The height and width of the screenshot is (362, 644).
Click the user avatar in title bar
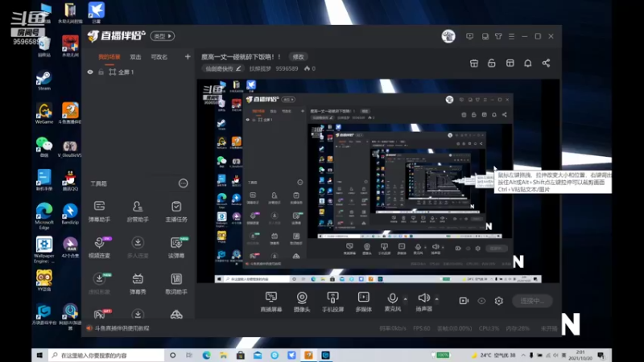[448, 36]
